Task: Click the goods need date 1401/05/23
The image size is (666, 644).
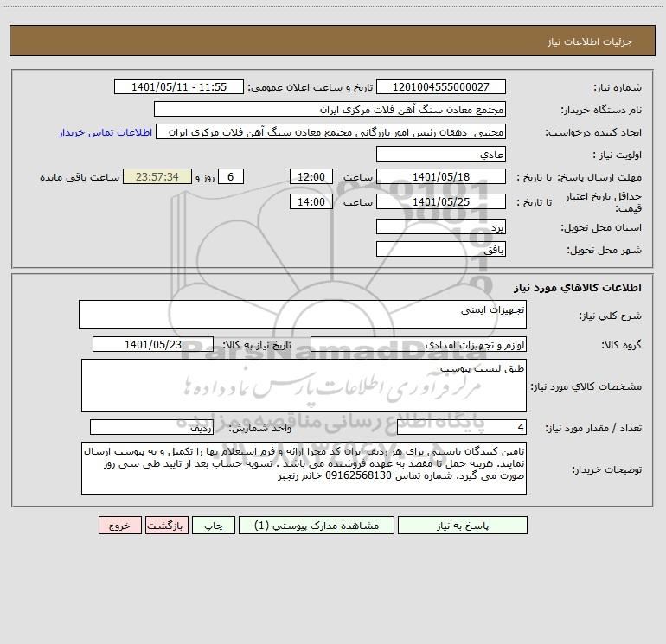Action: (x=153, y=344)
